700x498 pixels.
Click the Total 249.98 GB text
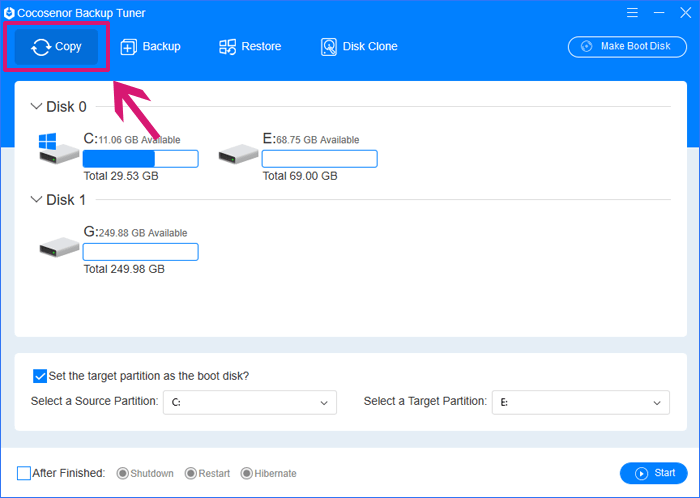[124, 269]
